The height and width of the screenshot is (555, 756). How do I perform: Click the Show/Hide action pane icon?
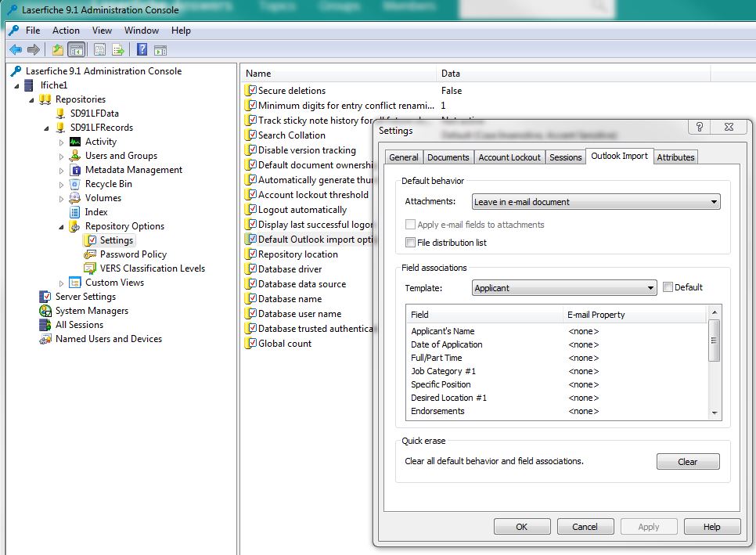160,49
